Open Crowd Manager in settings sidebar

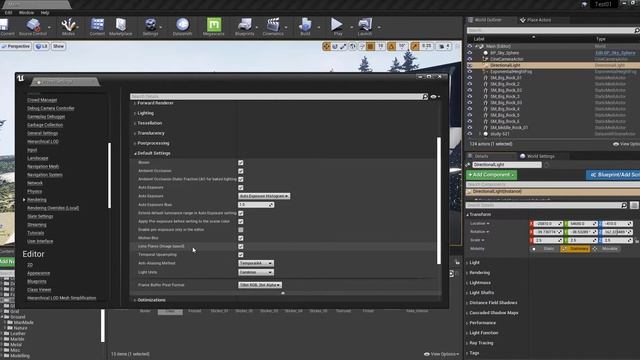pyautogui.click(x=42, y=100)
